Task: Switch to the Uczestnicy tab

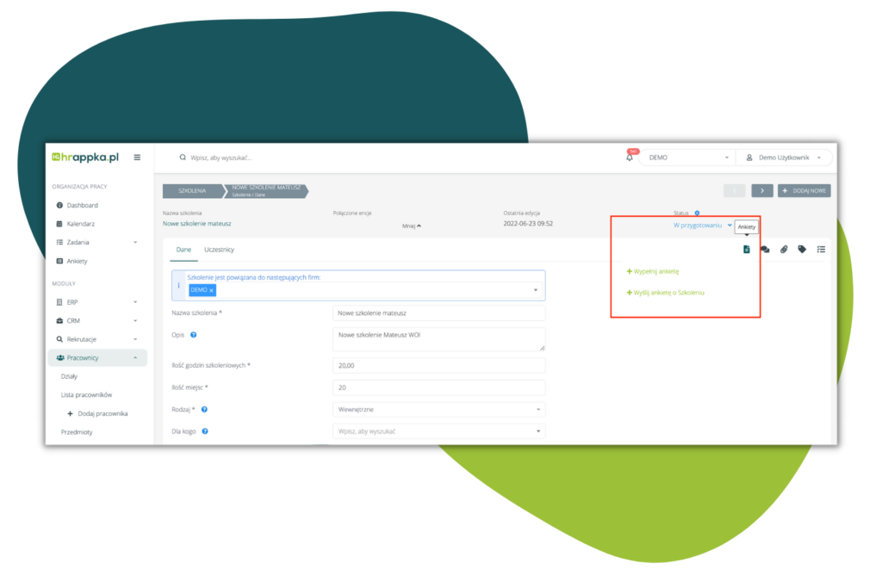Action: [219, 250]
